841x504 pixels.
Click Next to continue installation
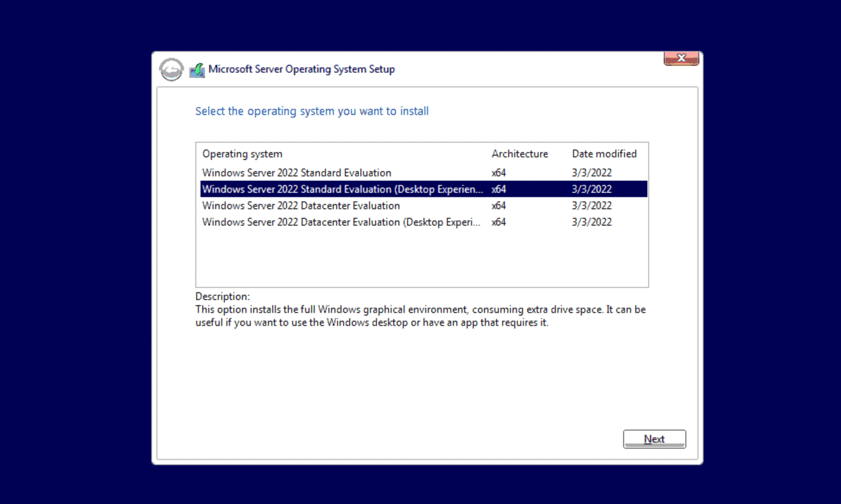click(654, 439)
